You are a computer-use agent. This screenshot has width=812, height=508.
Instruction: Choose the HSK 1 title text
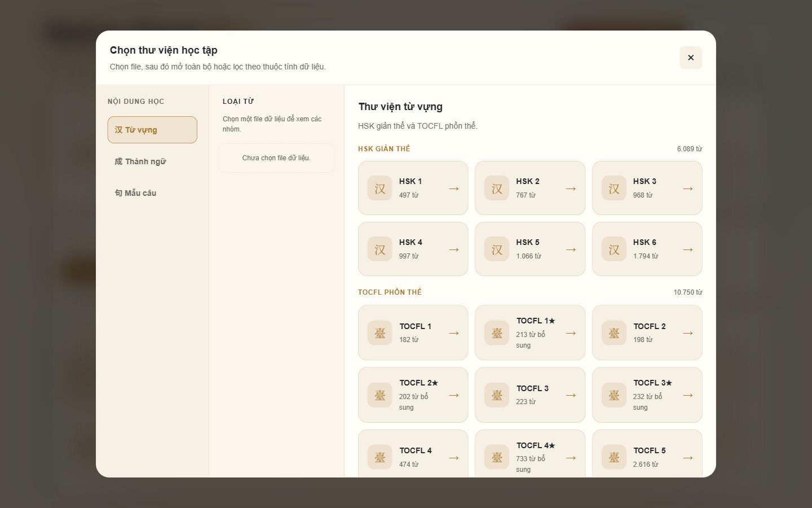click(411, 181)
